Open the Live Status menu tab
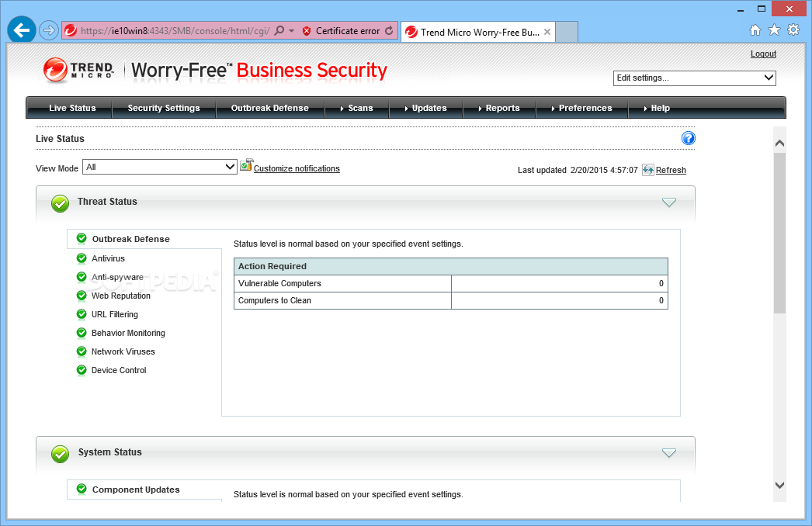Viewport: 812px width, 526px height. click(x=72, y=108)
